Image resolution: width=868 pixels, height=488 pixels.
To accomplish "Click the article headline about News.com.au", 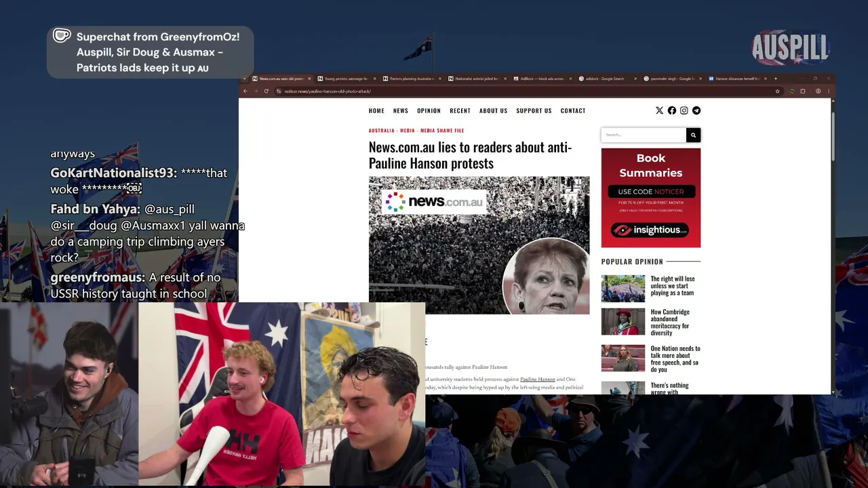I will point(470,155).
